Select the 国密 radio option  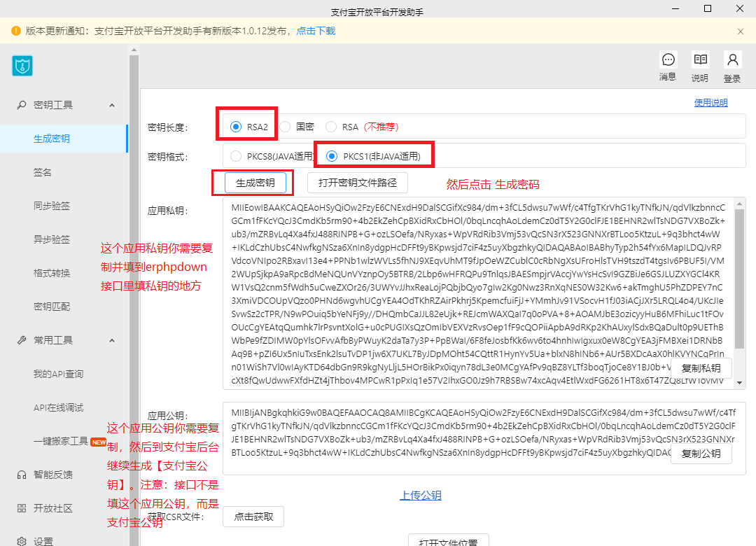[285, 127]
